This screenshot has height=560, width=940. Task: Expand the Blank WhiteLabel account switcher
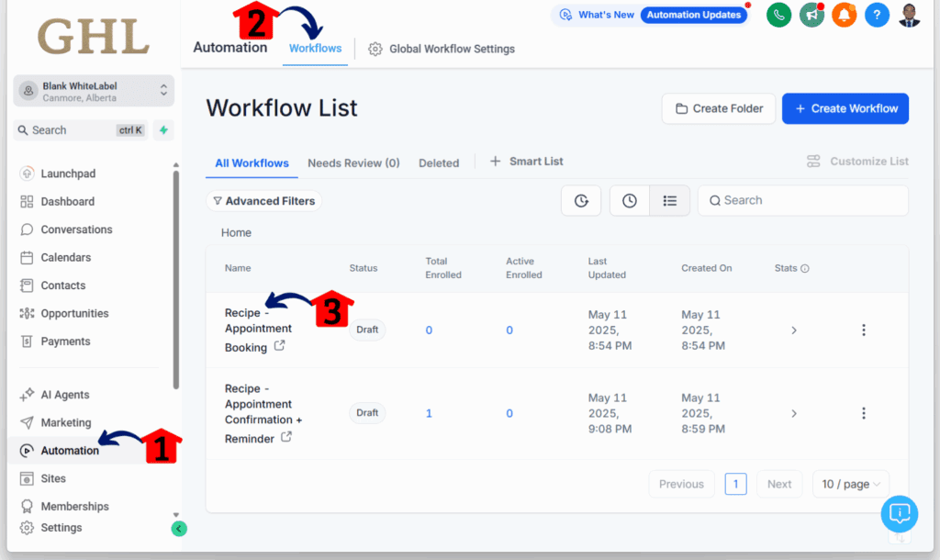(94, 91)
